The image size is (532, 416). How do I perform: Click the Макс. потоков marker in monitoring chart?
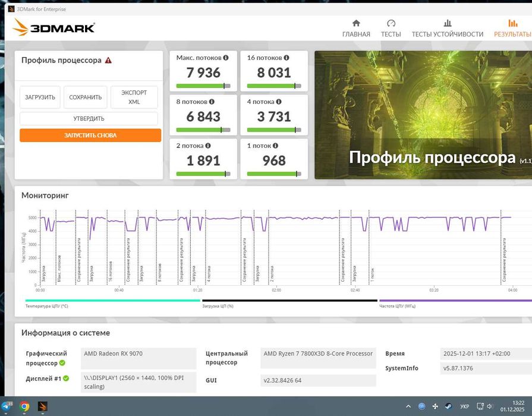59,269
